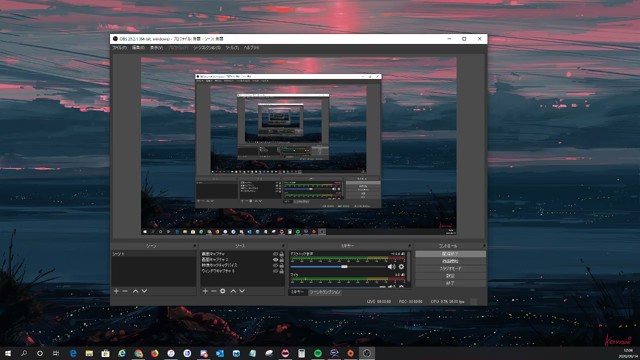Viewport: 640px width, 360px height.
Task: Launch Firefox from the Windows taskbar
Action: 155,353
